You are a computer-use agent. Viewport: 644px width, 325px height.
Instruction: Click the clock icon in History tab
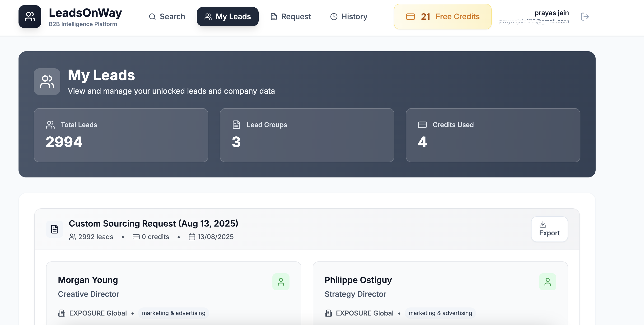(334, 17)
